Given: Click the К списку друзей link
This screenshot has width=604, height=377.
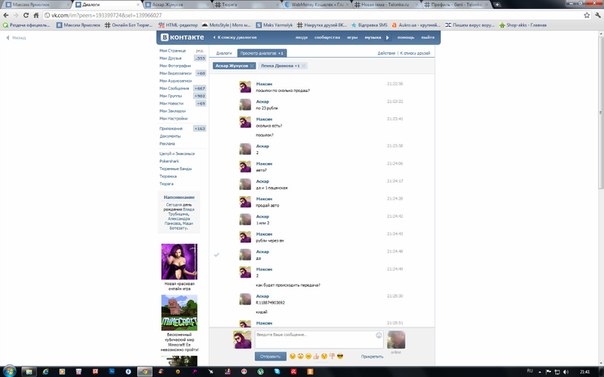Looking at the screenshot, I should [415, 53].
